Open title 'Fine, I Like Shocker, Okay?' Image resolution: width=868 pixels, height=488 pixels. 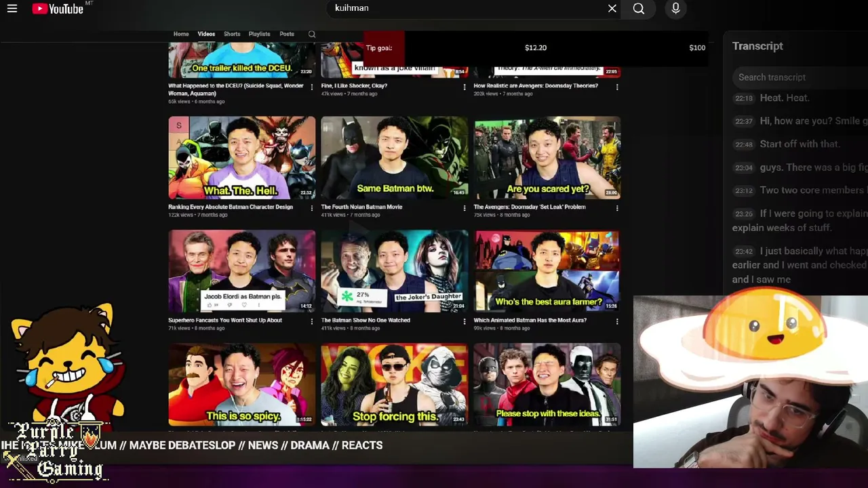pyautogui.click(x=354, y=86)
